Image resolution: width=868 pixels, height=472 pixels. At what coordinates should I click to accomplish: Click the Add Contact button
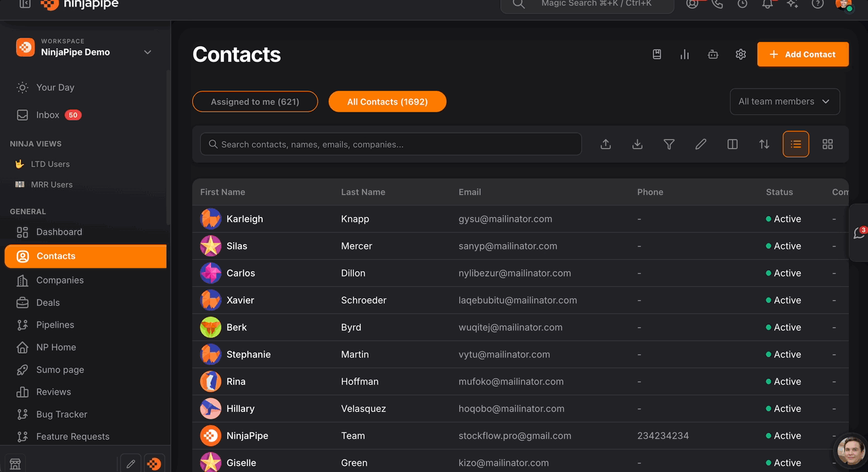[x=803, y=54]
